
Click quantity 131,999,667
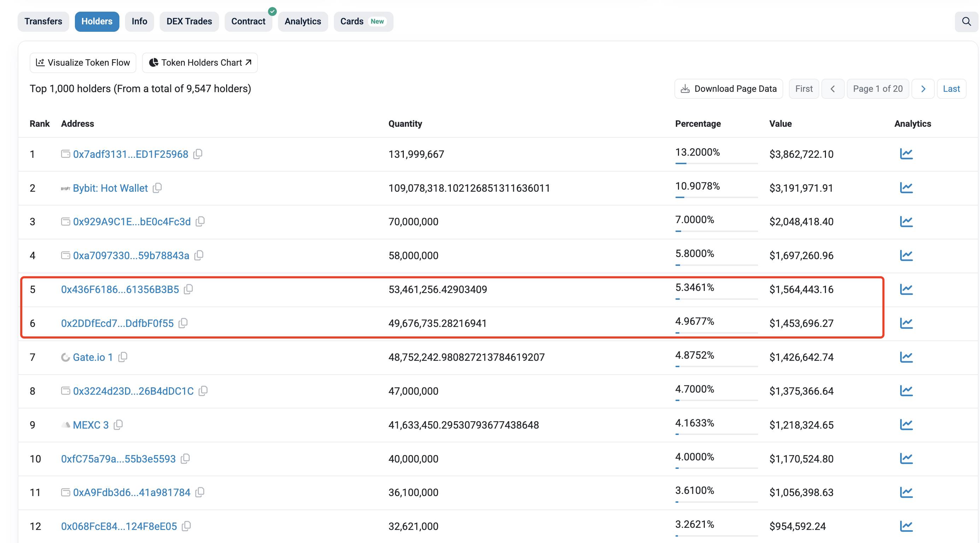coord(416,154)
